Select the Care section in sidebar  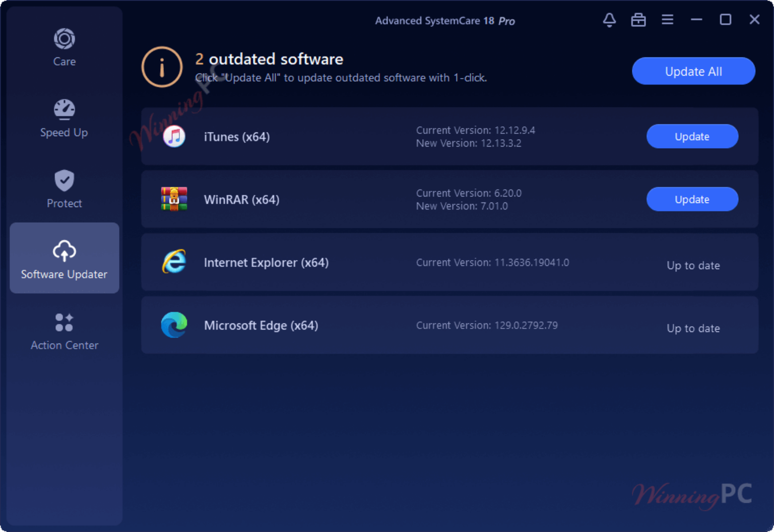click(64, 46)
